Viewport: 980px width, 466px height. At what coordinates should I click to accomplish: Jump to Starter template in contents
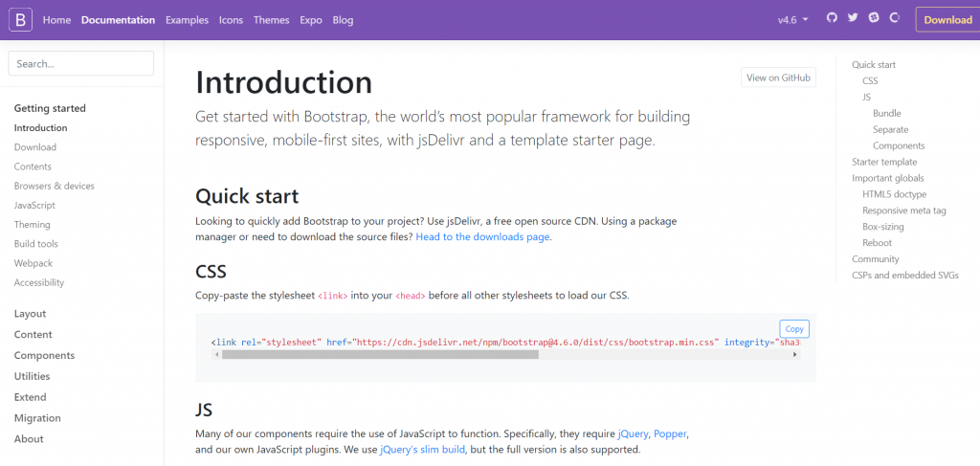point(884,163)
